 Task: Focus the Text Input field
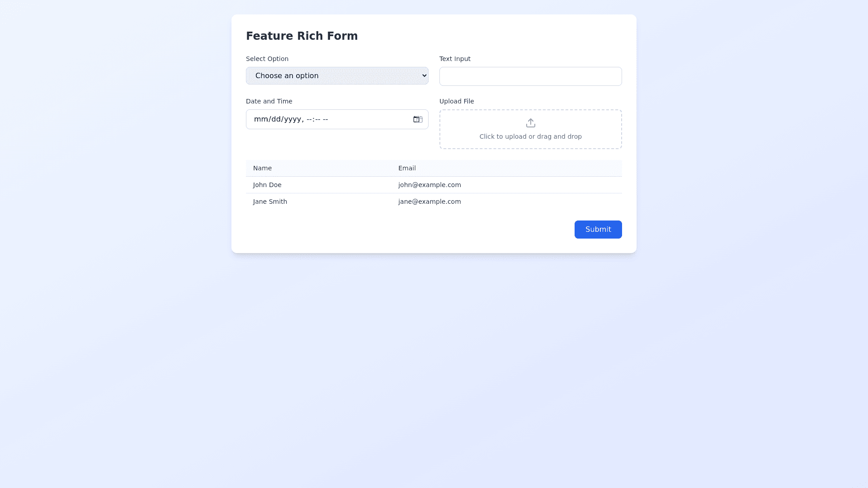coord(530,76)
